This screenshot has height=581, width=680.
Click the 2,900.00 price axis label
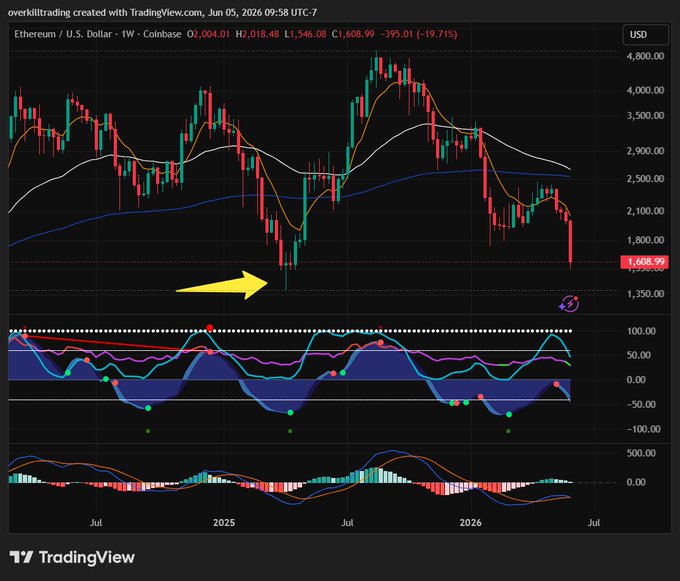(x=645, y=151)
